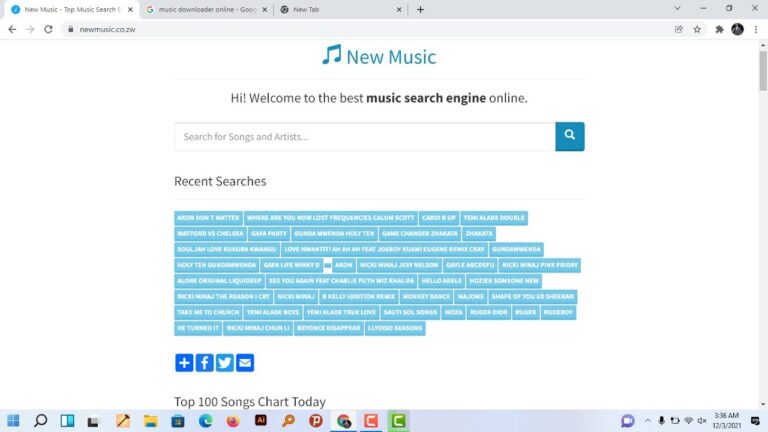Show hidden system tray icons
The height and width of the screenshot is (432, 768).
pos(648,421)
